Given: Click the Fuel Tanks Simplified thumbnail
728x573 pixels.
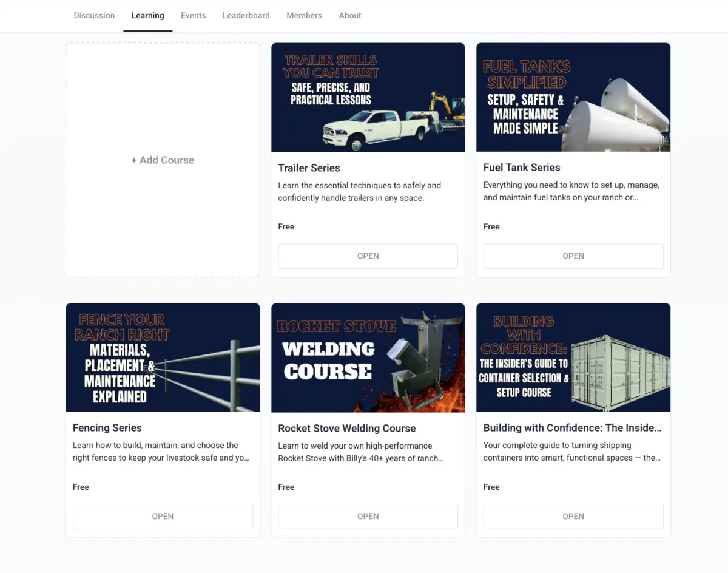Looking at the screenshot, I should click(573, 97).
